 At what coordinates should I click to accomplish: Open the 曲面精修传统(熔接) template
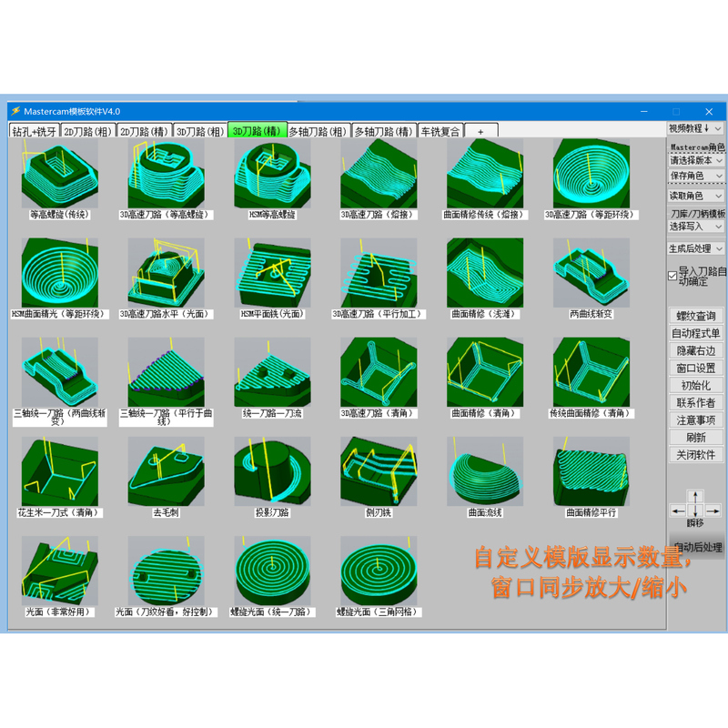point(485,174)
